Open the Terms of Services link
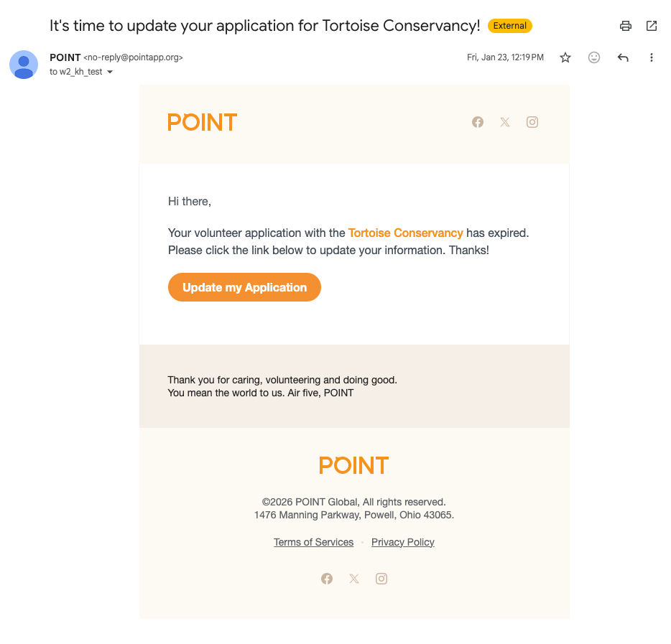Screen dimensions: 671x644 click(x=313, y=542)
